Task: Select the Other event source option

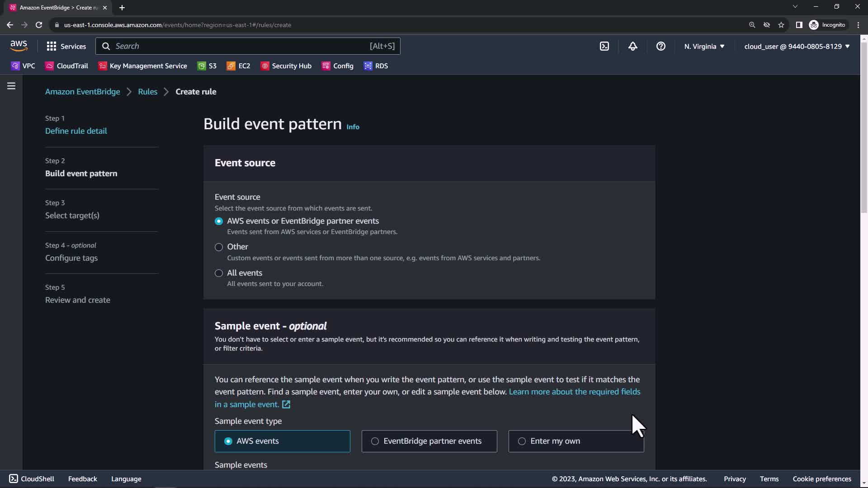Action: tap(219, 247)
